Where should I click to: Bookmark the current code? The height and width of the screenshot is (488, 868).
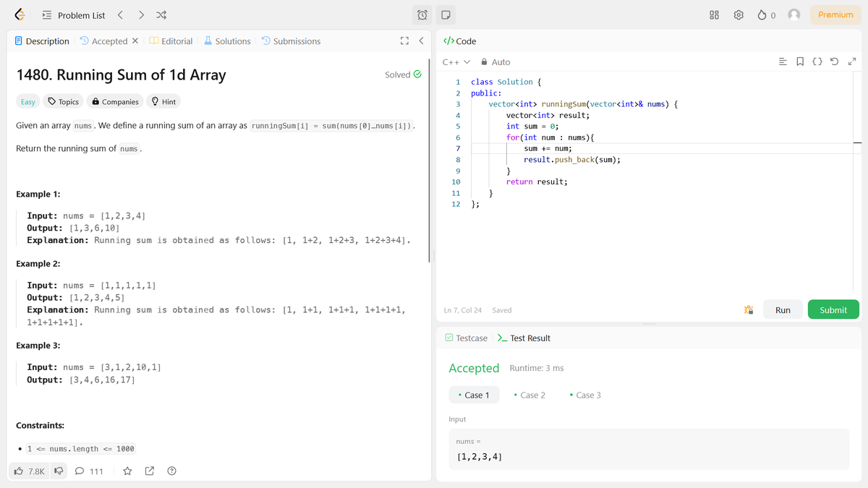(x=800, y=62)
